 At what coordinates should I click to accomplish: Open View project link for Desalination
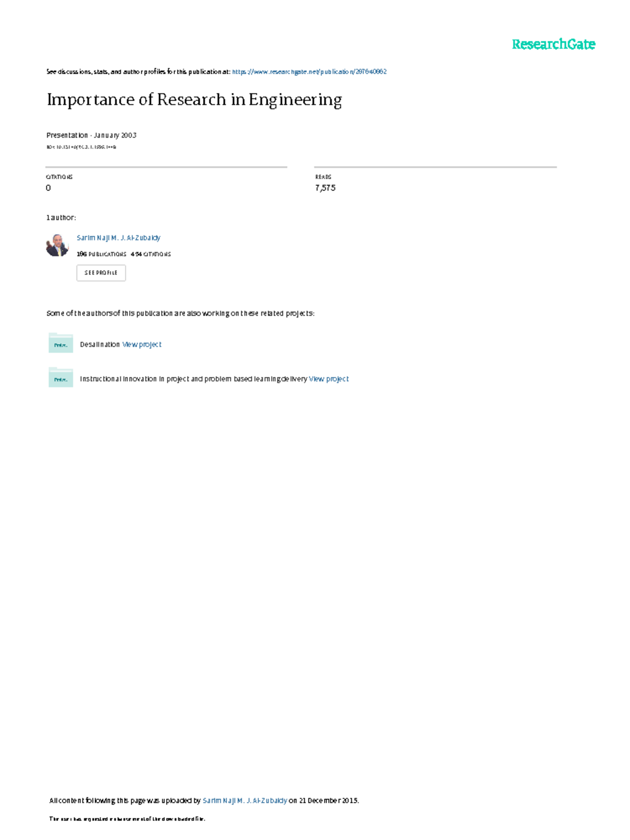(142, 344)
